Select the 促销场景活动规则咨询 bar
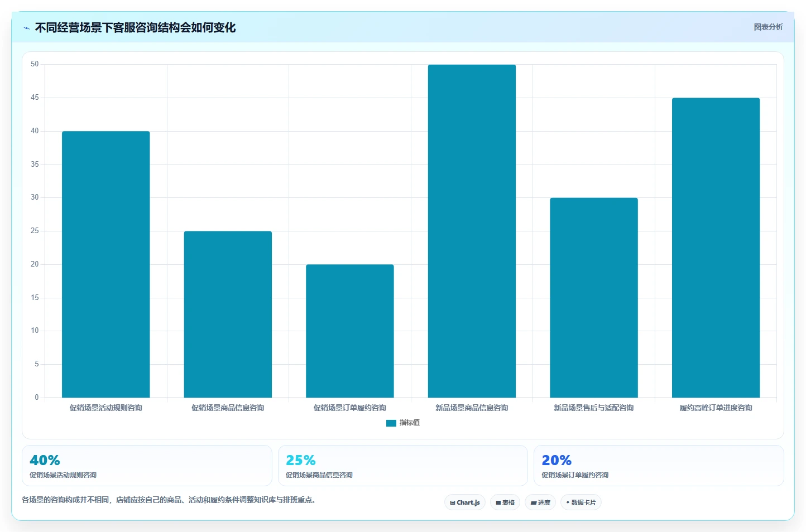 pyautogui.click(x=106, y=264)
